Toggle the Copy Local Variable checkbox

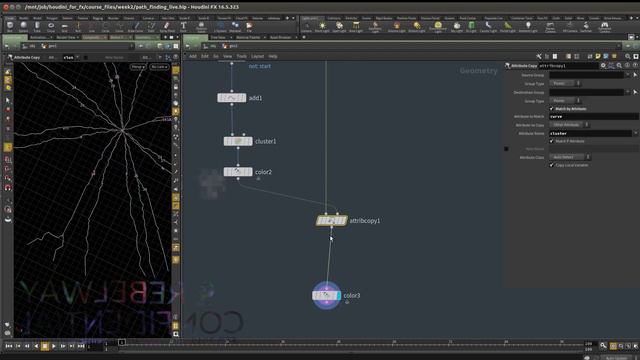tap(551, 165)
